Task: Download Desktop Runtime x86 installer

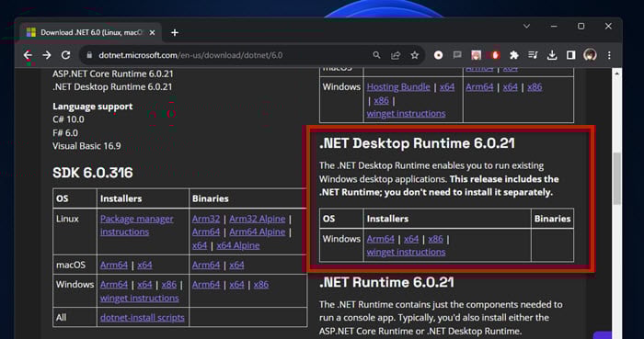Action: pyautogui.click(x=435, y=239)
